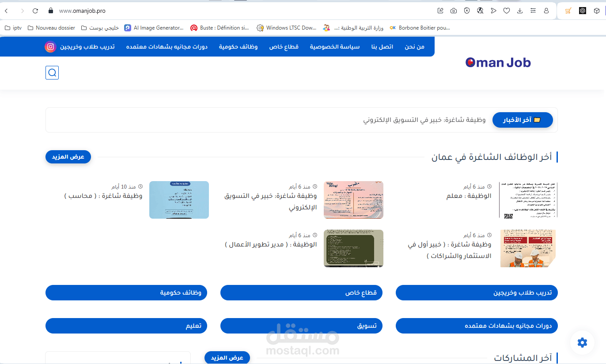
Task: Open the وزارة التربية الوطنية bookmark
Action: 353,28
